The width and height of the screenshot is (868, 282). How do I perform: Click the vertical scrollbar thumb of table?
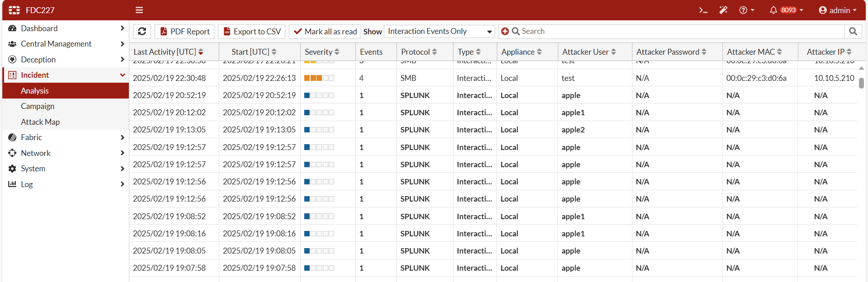[x=861, y=83]
